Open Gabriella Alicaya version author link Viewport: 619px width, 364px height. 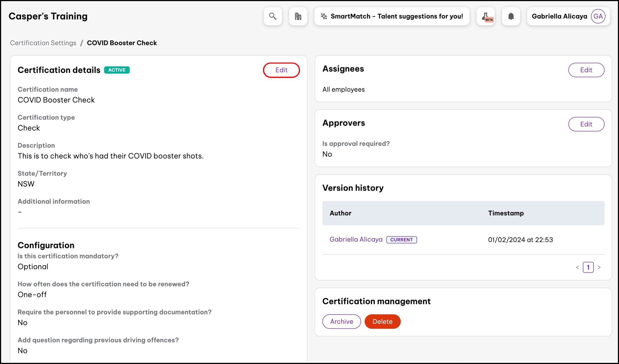(356, 239)
